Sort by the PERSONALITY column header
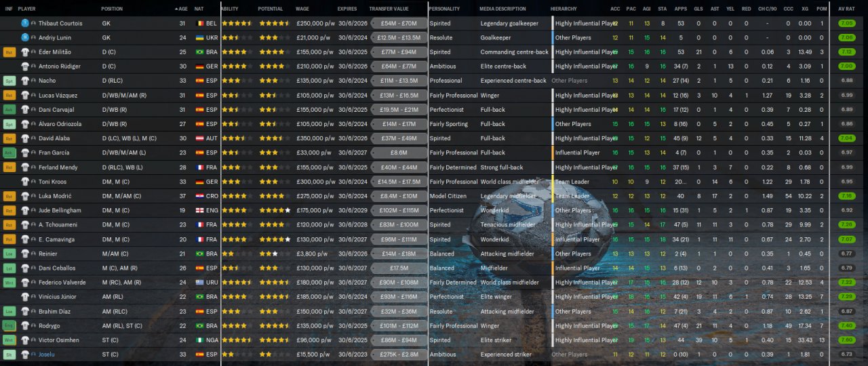The height and width of the screenshot is (366, 868). [x=444, y=9]
